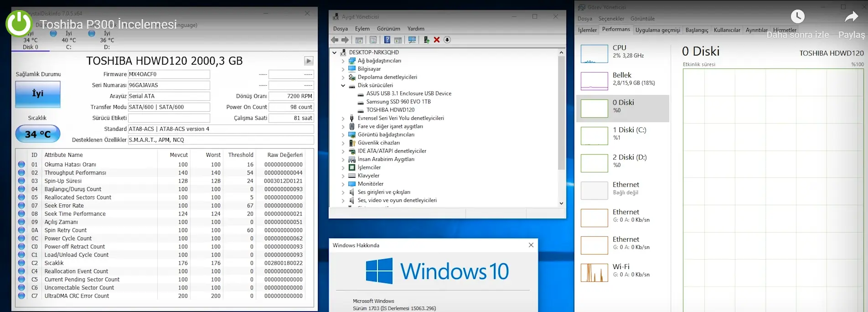868x312 pixels.
Task: Click the İşlemciler processor icon
Action: point(352,167)
